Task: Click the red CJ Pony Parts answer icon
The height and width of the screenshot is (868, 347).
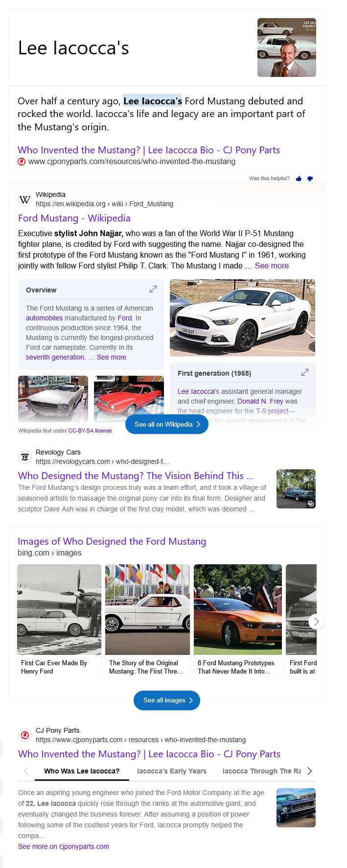Action: (22, 162)
